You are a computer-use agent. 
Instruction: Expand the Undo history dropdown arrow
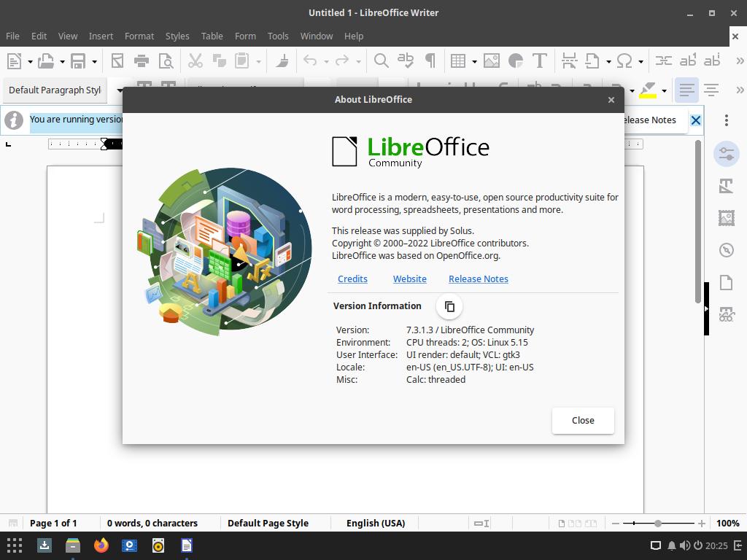(326, 61)
